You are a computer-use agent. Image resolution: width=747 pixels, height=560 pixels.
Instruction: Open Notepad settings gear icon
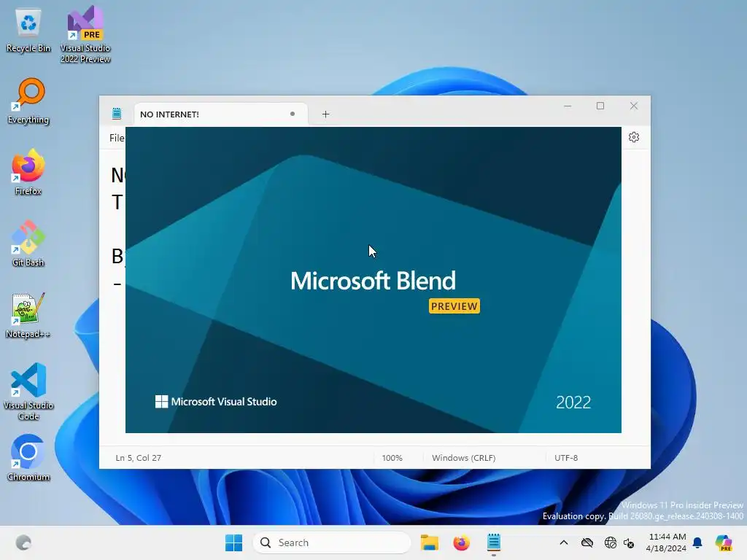634,137
